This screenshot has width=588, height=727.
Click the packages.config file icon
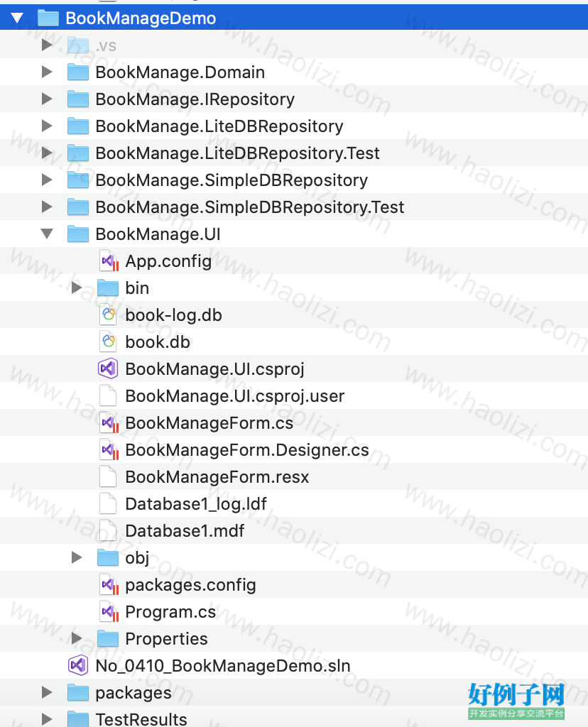[x=109, y=585]
